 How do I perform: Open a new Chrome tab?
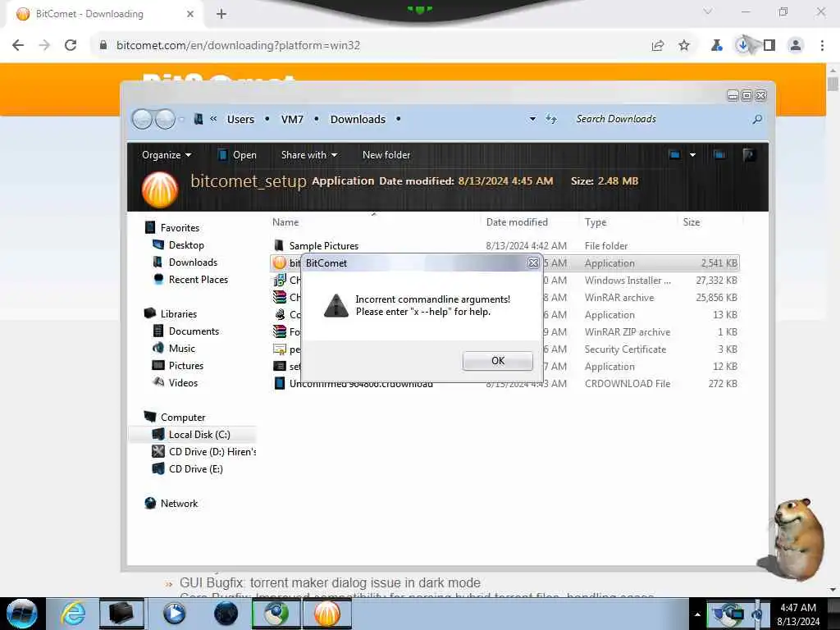pos(221,14)
